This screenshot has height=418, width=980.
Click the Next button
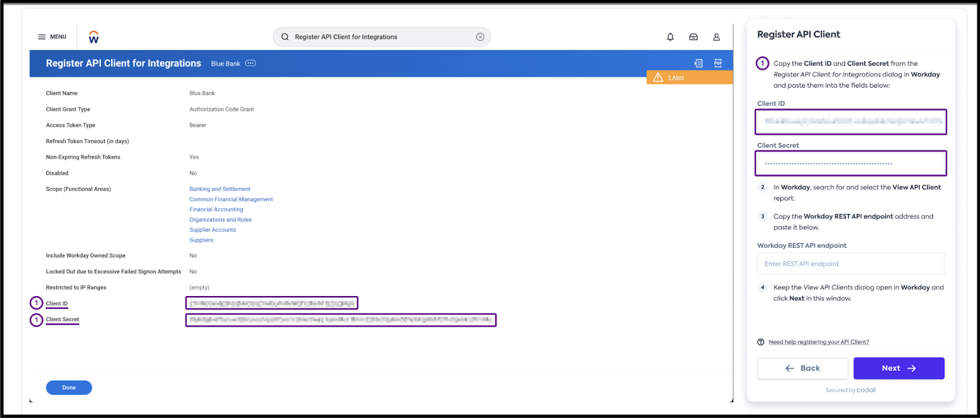pos(899,368)
